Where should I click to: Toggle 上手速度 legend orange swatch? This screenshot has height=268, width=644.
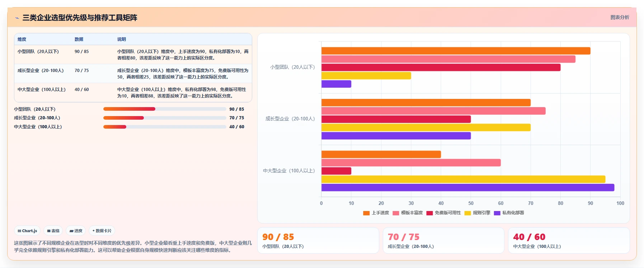point(366,213)
